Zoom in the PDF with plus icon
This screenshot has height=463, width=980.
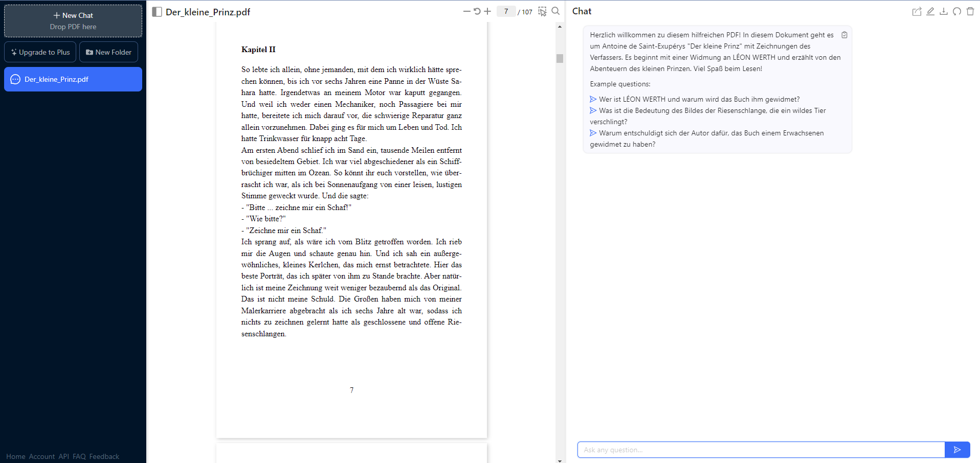point(487,11)
